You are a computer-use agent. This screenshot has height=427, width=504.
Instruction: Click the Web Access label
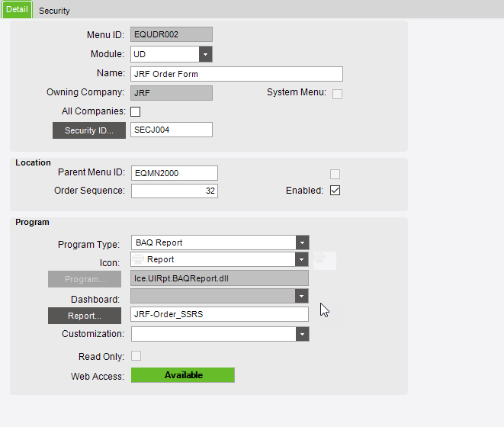pos(98,376)
